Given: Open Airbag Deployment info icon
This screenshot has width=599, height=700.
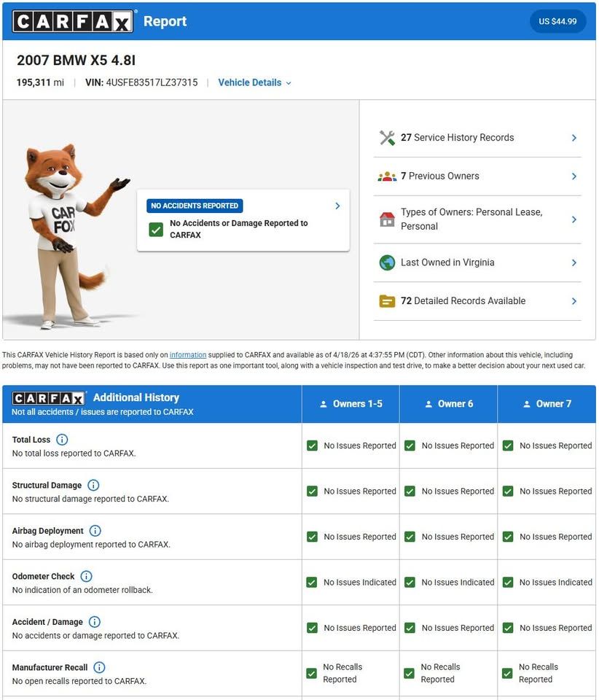Looking at the screenshot, I should (x=95, y=531).
